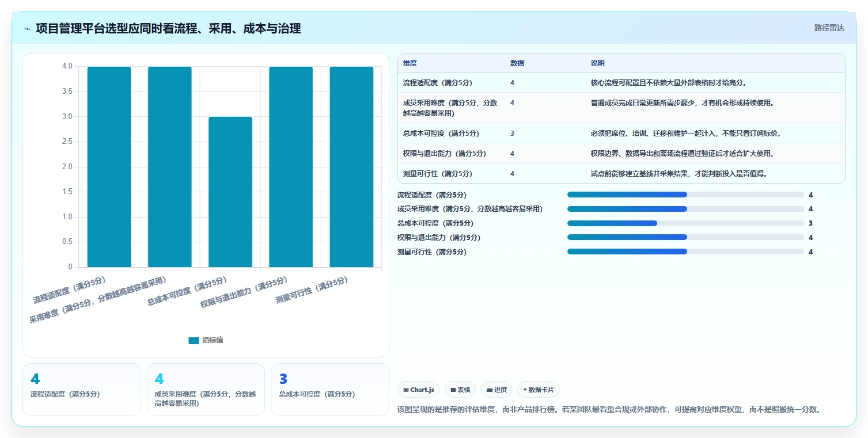This screenshot has width=868, height=438.
Task: Select the Chart.js tag chip
Action: [419, 390]
